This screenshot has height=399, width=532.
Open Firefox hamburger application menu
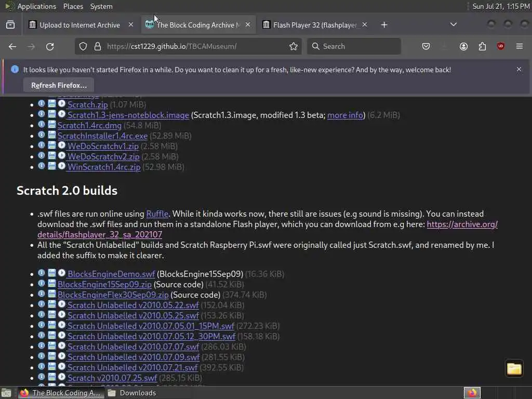(x=520, y=46)
